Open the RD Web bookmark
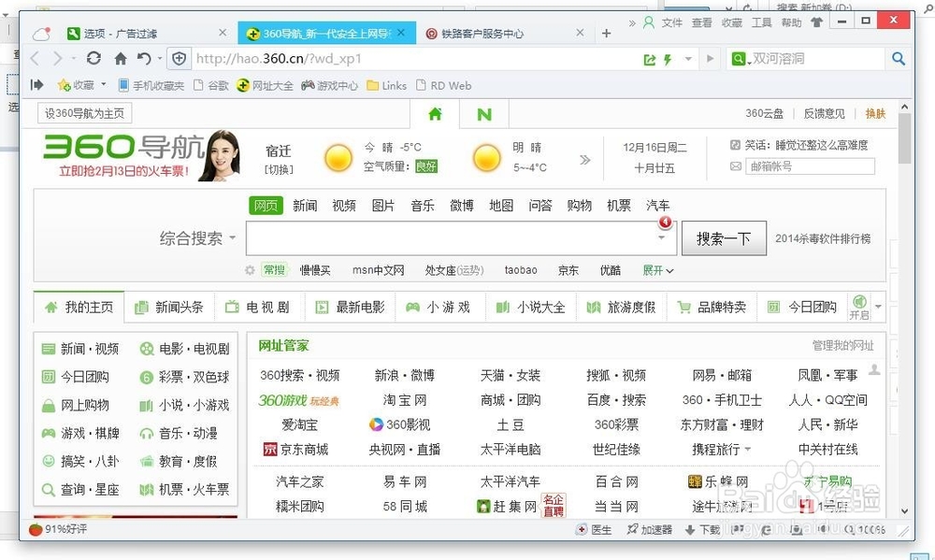The height and width of the screenshot is (560, 935). point(443,85)
